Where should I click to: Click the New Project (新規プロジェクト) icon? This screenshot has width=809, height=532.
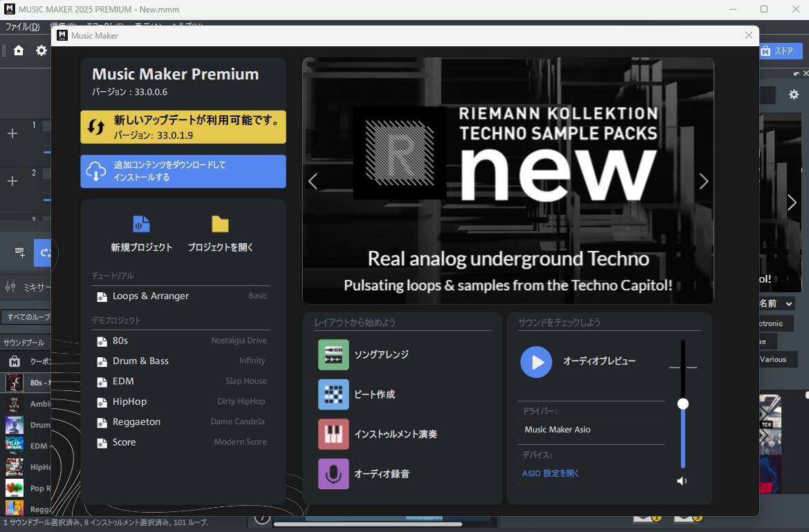pos(141,225)
